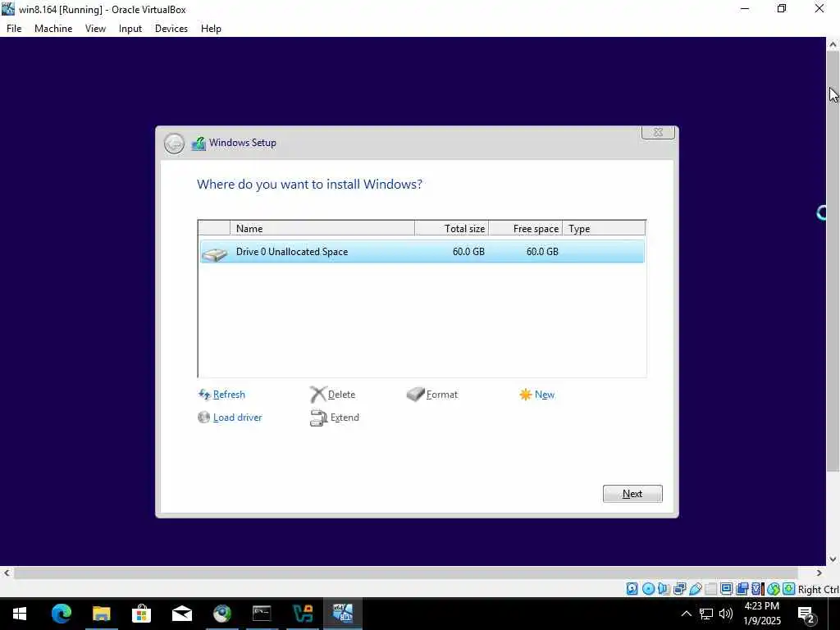Click the Refresh arrows icon
Viewport: 840px width, 630px height.
204,395
